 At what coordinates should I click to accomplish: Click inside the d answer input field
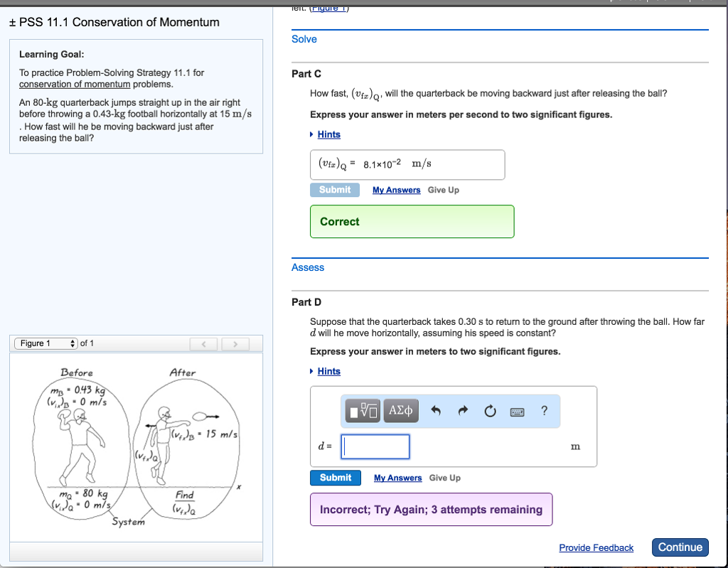pyautogui.click(x=375, y=446)
